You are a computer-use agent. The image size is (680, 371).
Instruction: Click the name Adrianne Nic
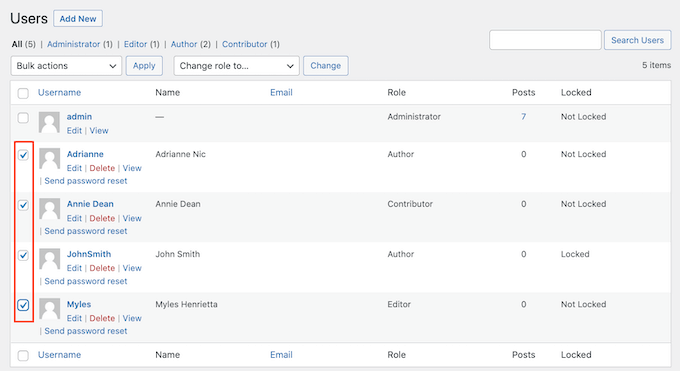click(180, 154)
